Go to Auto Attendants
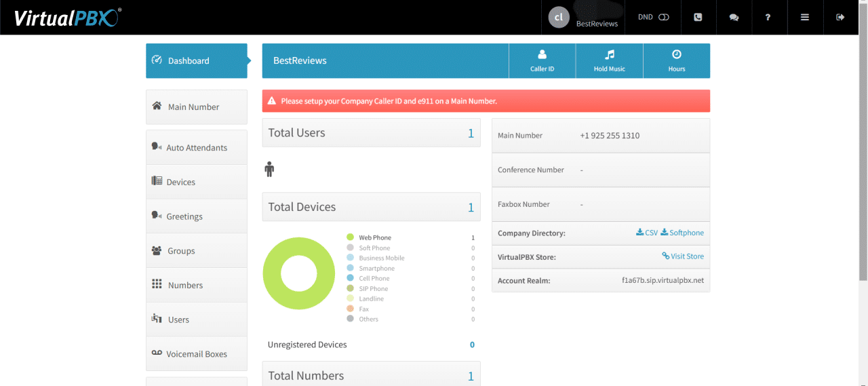This screenshot has width=868, height=386. pos(197,148)
